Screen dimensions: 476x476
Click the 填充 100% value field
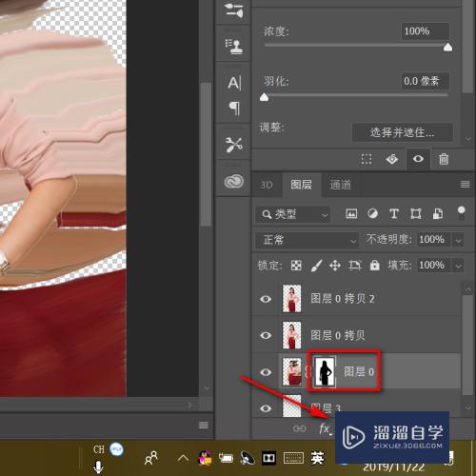(x=433, y=265)
